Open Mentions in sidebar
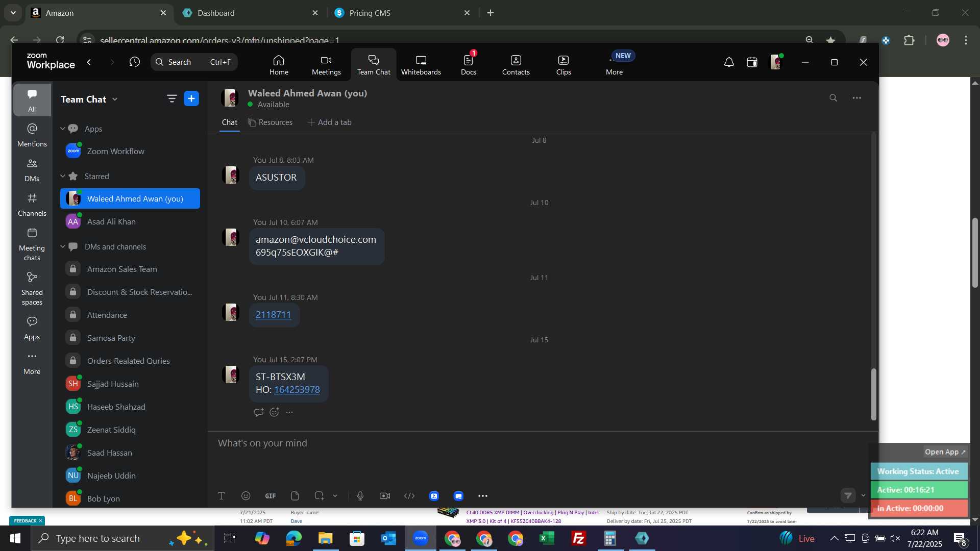Viewport: 980px width, 551px height. pos(32,135)
